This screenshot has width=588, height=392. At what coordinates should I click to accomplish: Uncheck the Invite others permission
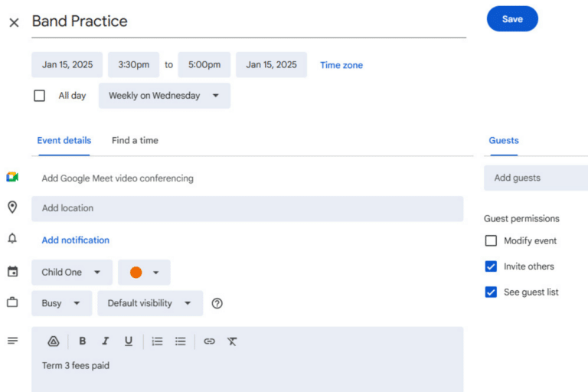click(491, 266)
